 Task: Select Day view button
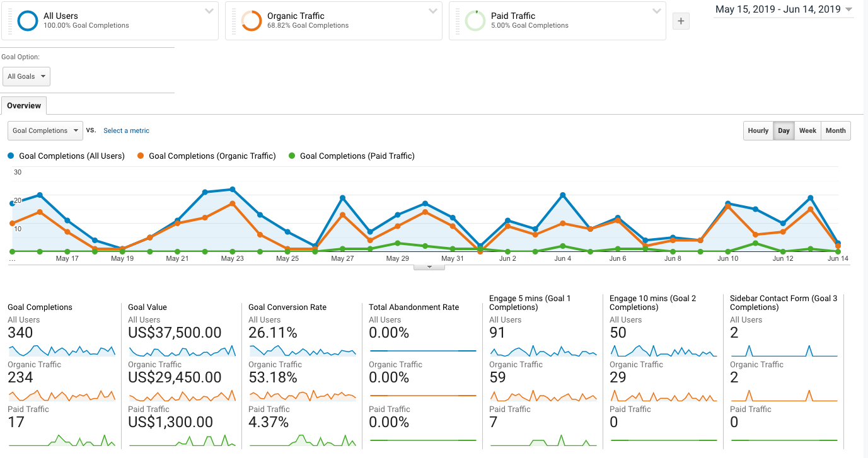[784, 130]
